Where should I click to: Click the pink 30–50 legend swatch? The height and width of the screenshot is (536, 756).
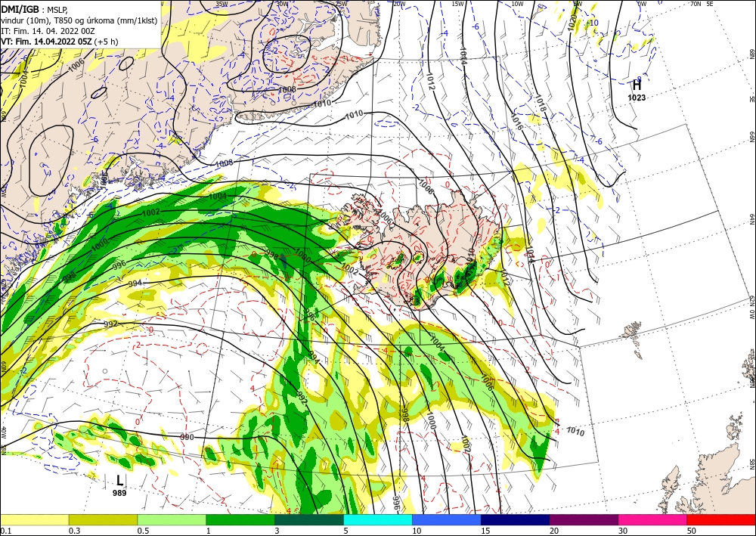(653, 520)
